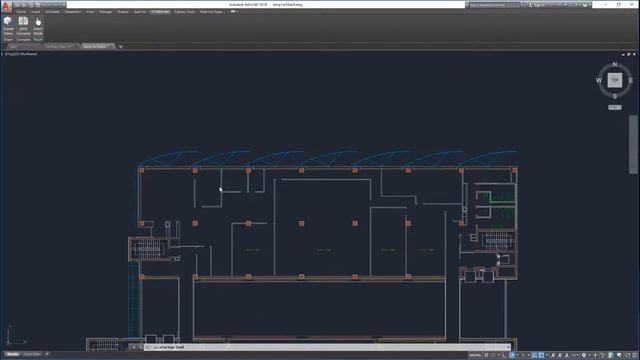640x360 pixels.
Task: Switch to the Insert ribbon tab
Action: point(36,12)
